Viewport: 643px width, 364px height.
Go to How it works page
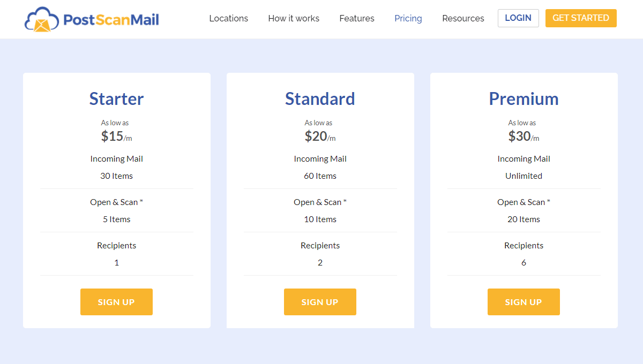tap(294, 18)
